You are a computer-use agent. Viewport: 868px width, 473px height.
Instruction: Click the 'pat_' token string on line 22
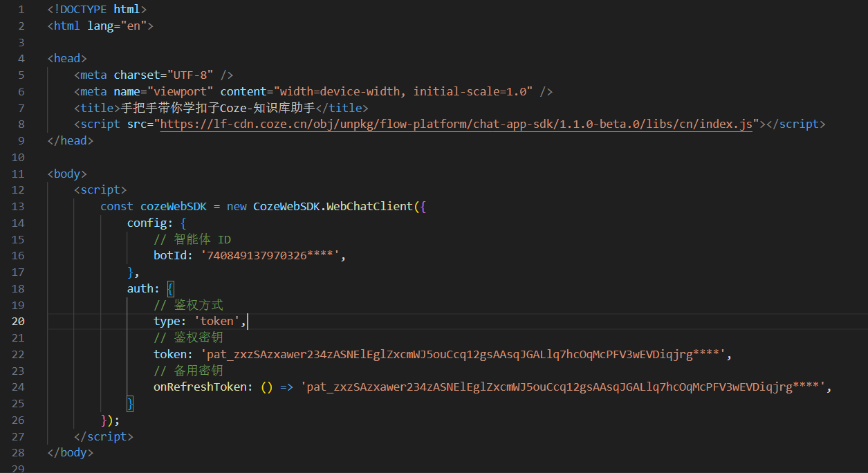[463, 355]
